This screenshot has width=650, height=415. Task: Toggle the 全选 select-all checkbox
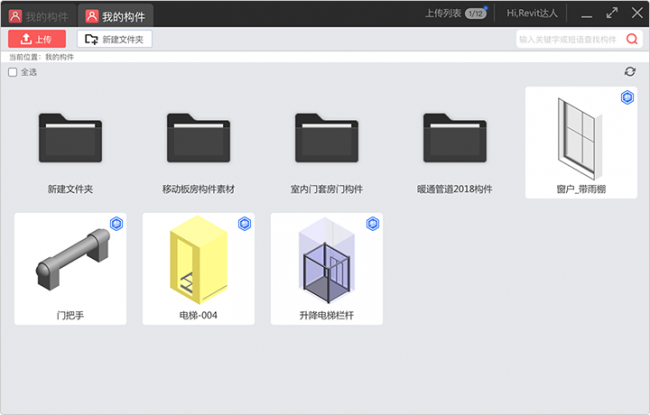pyautogui.click(x=13, y=72)
